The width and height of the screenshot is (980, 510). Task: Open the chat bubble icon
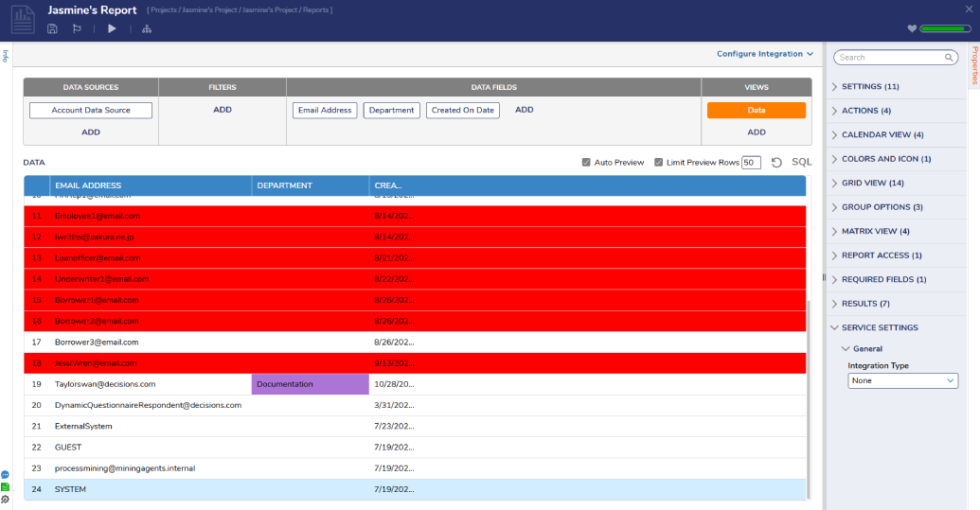5,474
